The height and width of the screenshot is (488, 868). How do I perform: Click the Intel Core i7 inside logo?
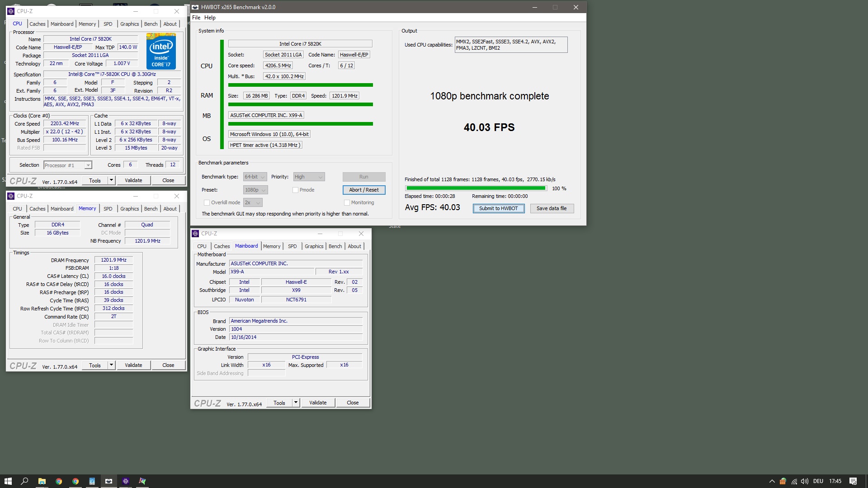161,51
